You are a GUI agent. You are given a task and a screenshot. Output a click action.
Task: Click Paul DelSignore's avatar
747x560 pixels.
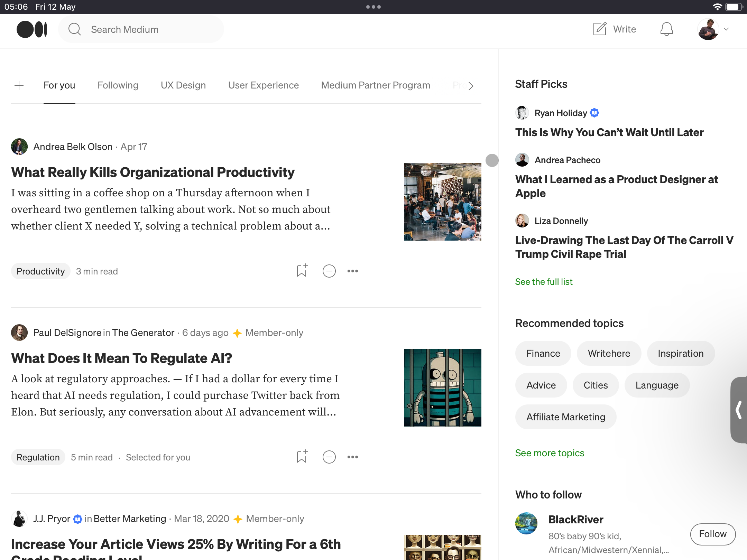coord(19,333)
